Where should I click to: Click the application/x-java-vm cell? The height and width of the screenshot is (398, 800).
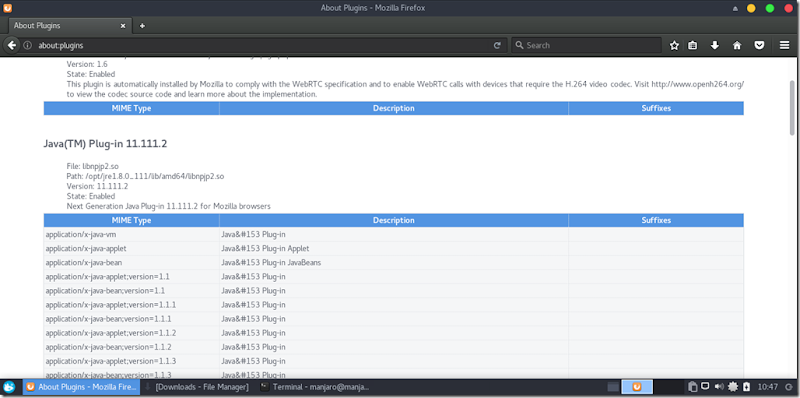tap(132, 234)
